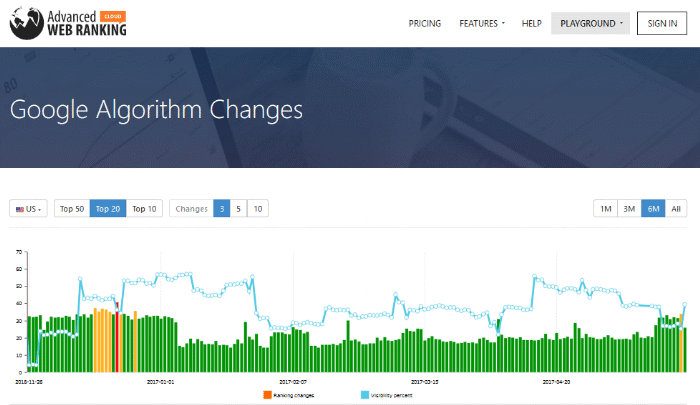Set Changes threshold to 10

tap(258, 209)
